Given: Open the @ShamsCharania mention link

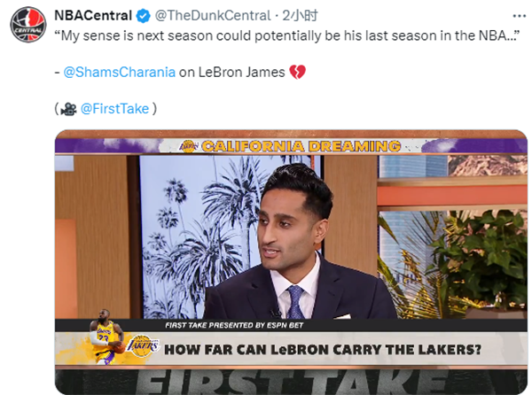Looking at the screenshot, I should (x=120, y=72).
